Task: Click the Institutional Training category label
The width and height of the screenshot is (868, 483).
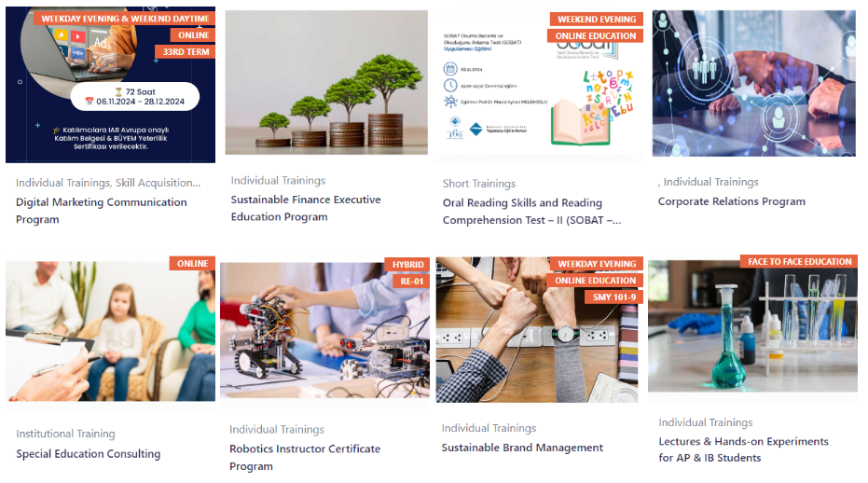Action: click(x=65, y=434)
